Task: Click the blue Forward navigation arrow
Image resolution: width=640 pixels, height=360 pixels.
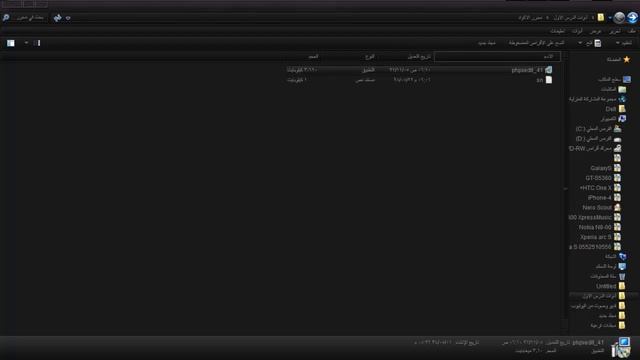Action: click(x=632, y=18)
